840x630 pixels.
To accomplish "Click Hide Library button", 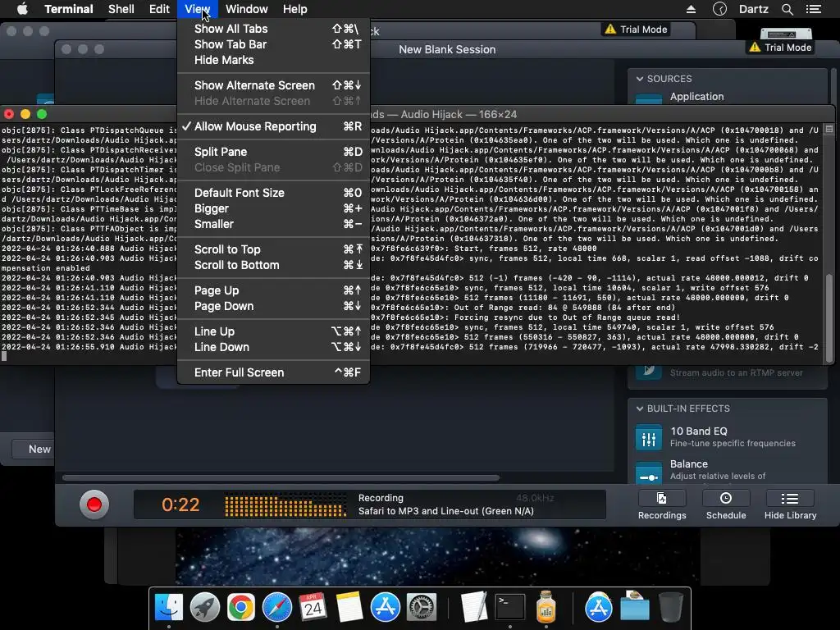I will pyautogui.click(x=790, y=505).
